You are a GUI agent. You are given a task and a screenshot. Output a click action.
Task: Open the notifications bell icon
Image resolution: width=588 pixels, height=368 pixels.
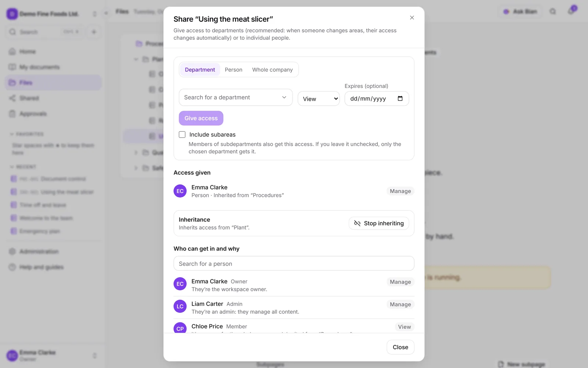[571, 12]
